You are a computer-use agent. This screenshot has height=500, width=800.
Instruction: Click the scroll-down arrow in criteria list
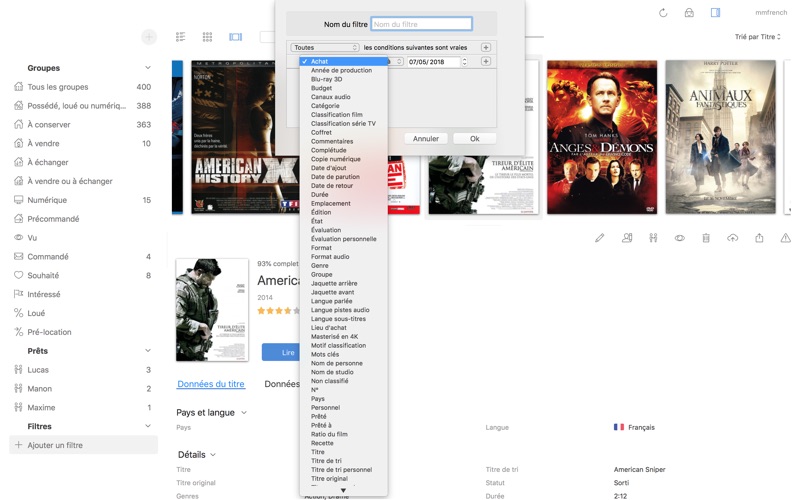(343, 491)
